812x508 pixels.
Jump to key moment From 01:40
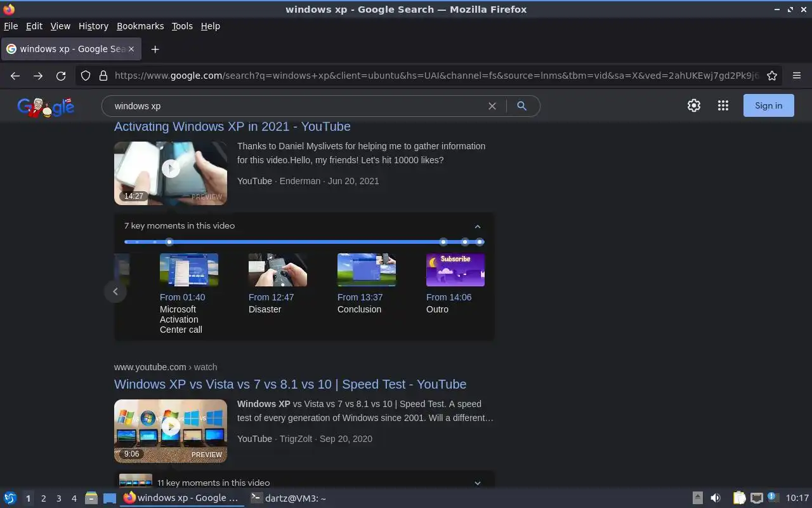tap(182, 297)
